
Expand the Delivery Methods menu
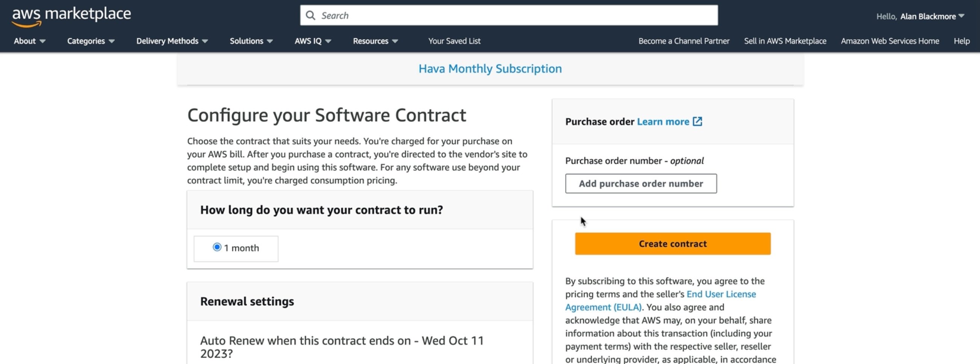coord(172,41)
